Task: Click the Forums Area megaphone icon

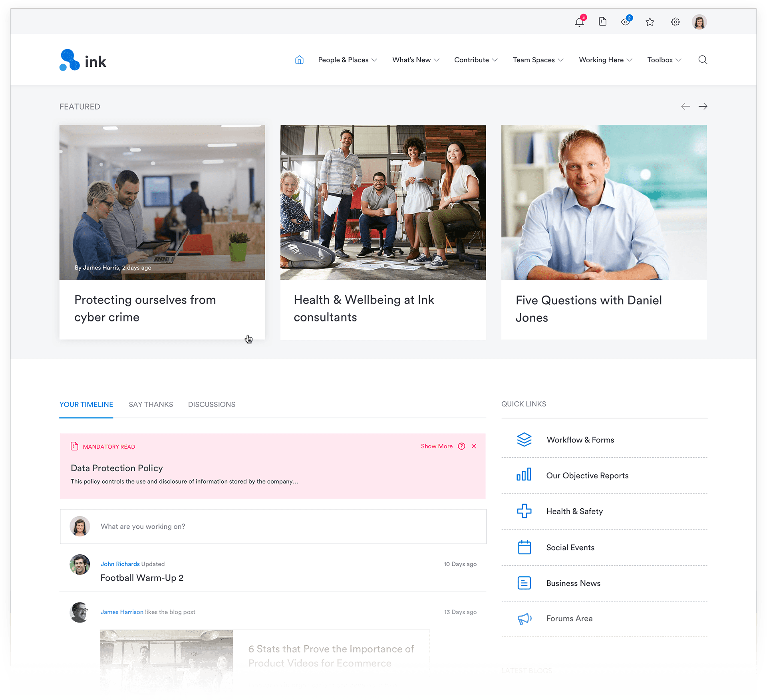Action: (524, 619)
